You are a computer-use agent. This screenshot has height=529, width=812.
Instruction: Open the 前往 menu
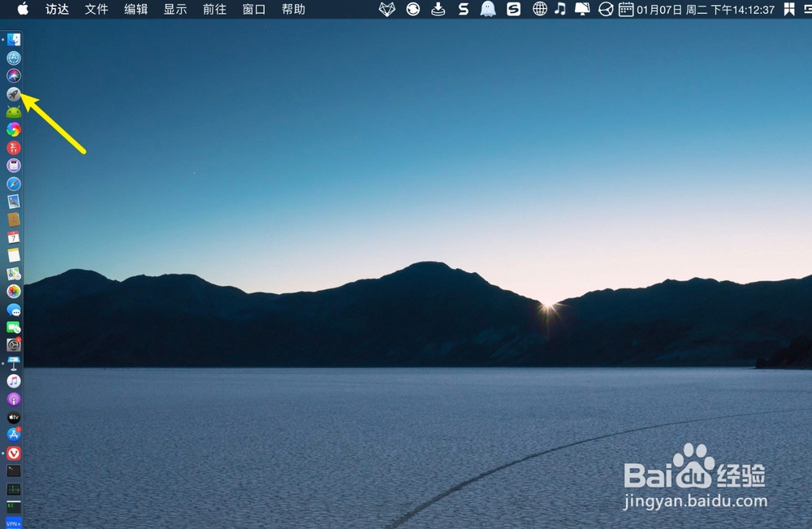214,9
